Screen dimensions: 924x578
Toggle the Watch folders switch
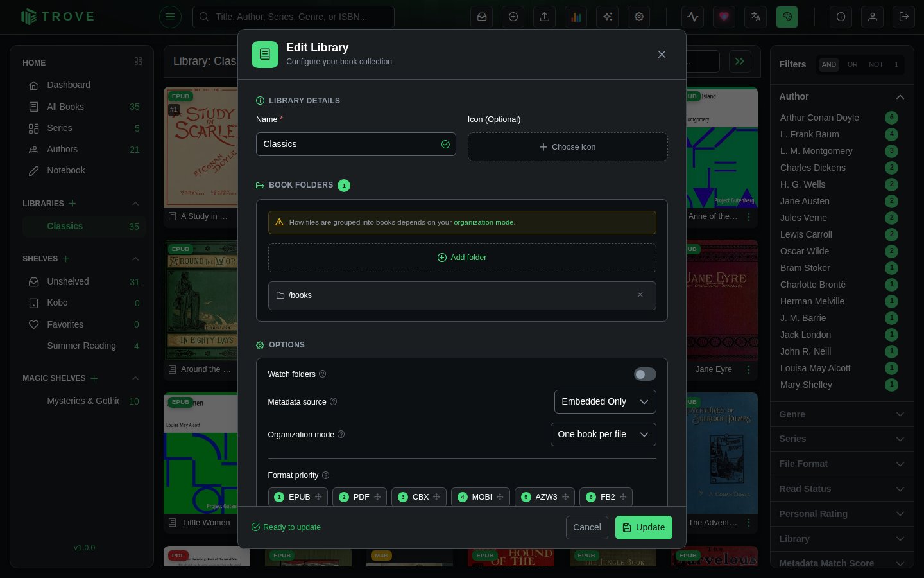click(x=645, y=374)
